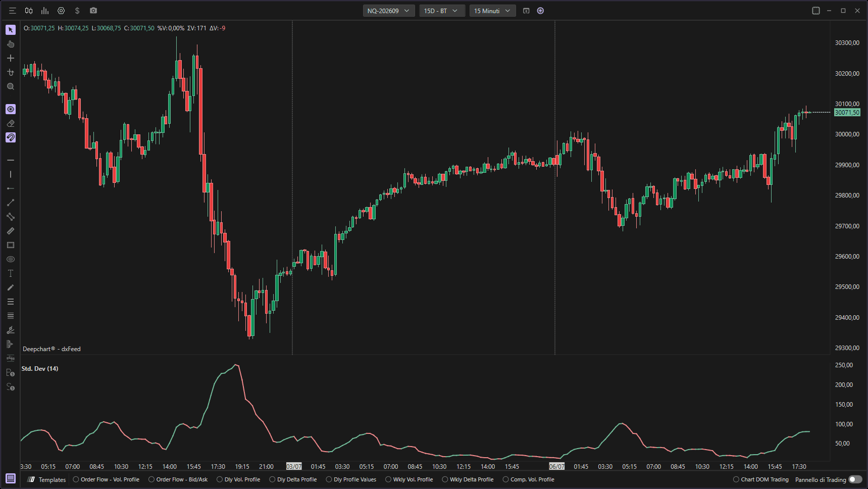The height and width of the screenshot is (489, 868).
Task: Select Order Flow - Vol. Profile template
Action: 106,479
